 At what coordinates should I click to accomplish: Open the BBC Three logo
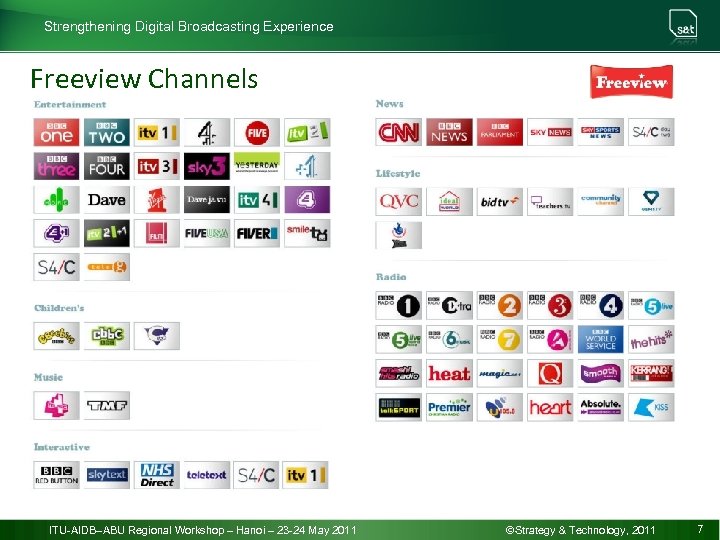(56, 166)
